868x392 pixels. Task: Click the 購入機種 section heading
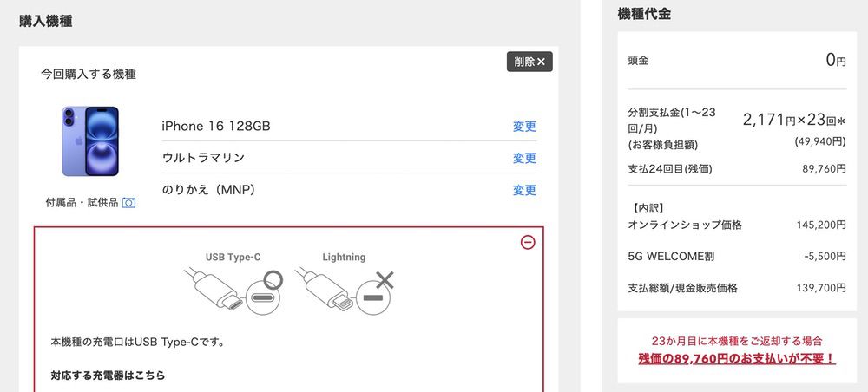pyautogui.click(x=45, y=21)
